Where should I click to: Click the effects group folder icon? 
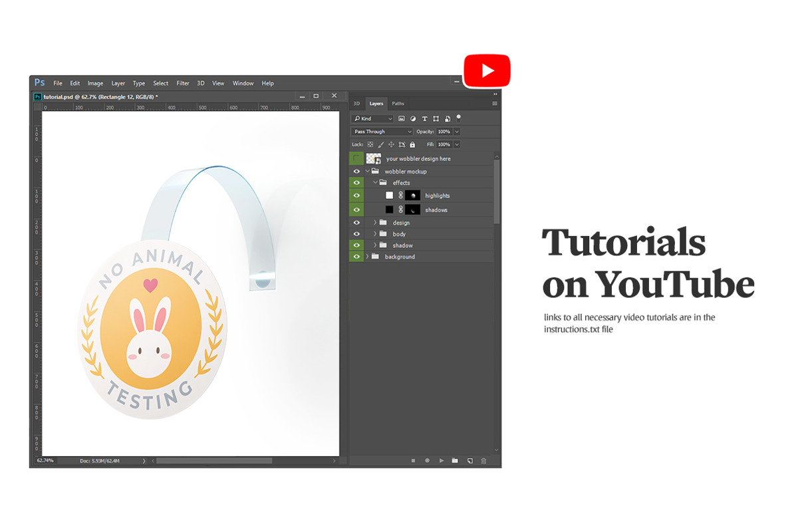coord(383,182)
